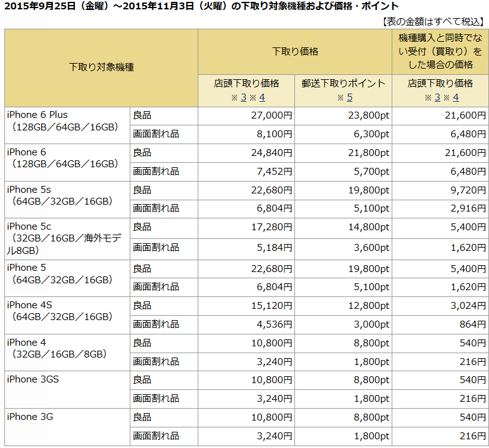This screenshot has height=448, width=489.
Task: Click the 9,720円 price cell
Action: (x=440, y=191)
